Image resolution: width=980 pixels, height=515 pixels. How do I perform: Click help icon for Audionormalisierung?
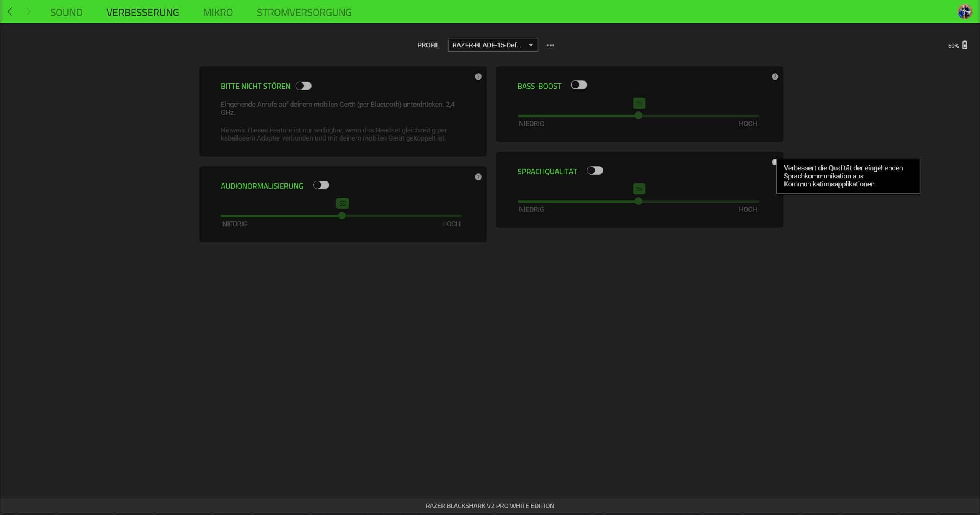pyautogui.click(x=478, y=177)
